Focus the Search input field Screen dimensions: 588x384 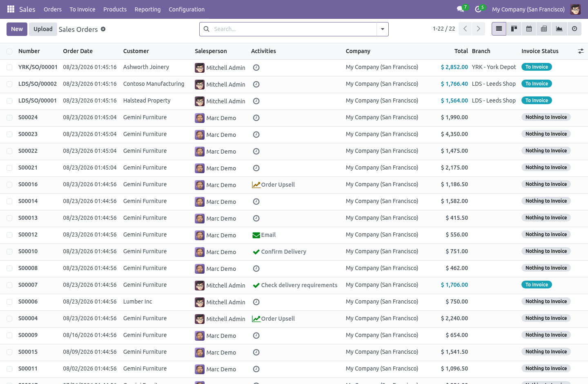coord(294,29)
